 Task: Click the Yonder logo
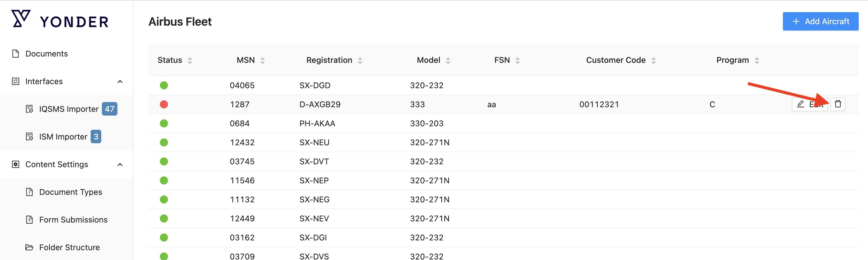(x=60, y=20)
